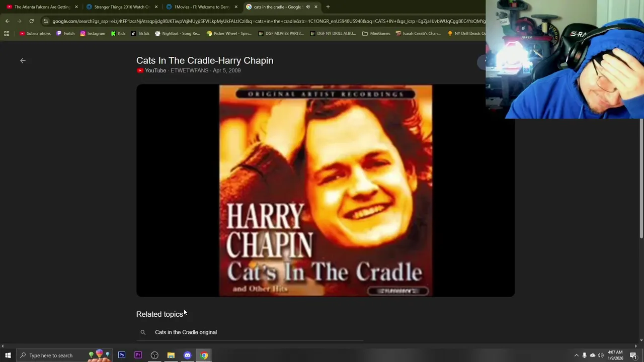The width and height of the screenshot is (644, 362).
Task: Open the volume control in system tray
Action: 600,355
